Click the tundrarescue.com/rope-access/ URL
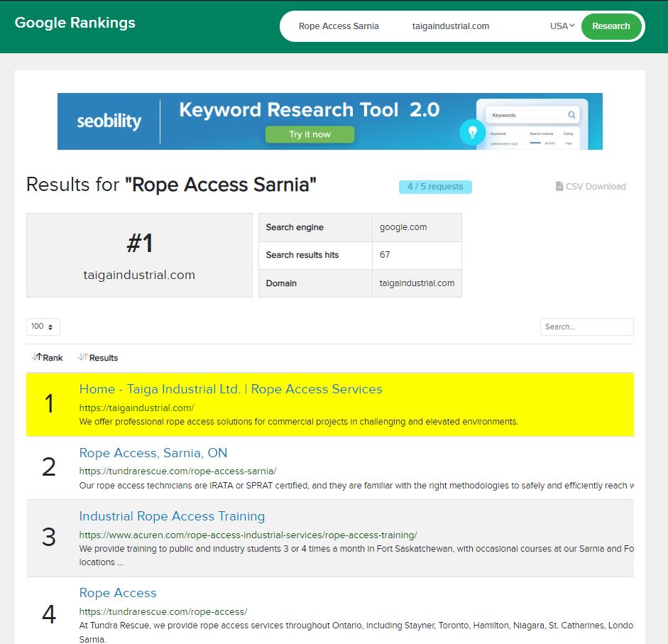Viewport: 668px width, 644px height. pos(163,611)
